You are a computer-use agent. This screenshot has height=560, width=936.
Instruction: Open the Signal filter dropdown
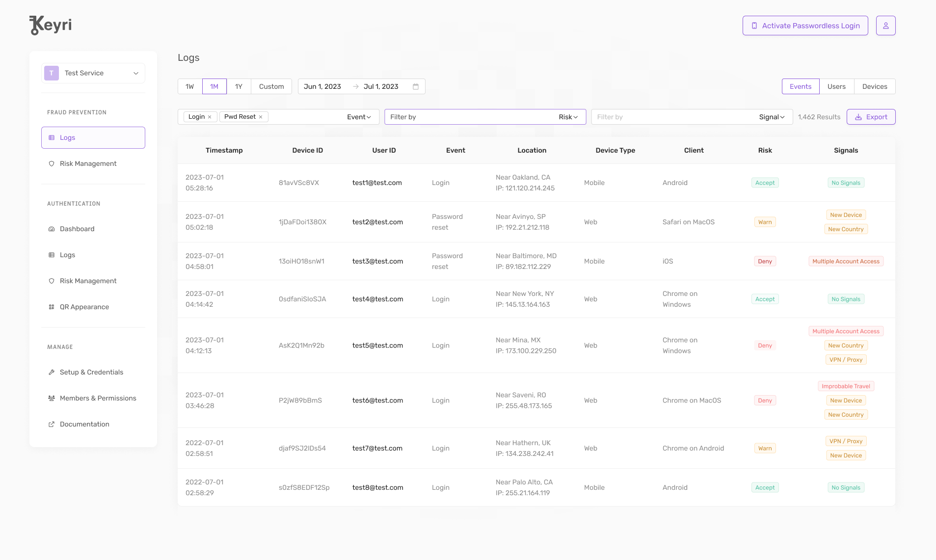[771, 117]
